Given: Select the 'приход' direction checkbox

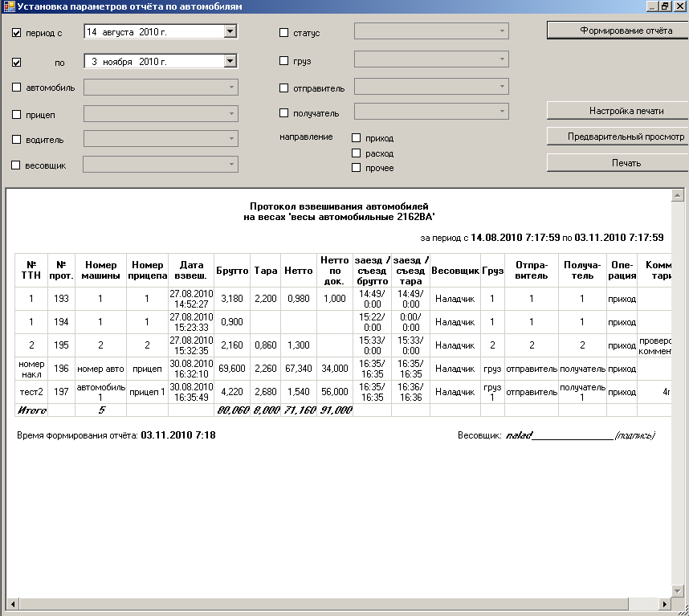Looking at the screenshot, I should click(357, 138).
